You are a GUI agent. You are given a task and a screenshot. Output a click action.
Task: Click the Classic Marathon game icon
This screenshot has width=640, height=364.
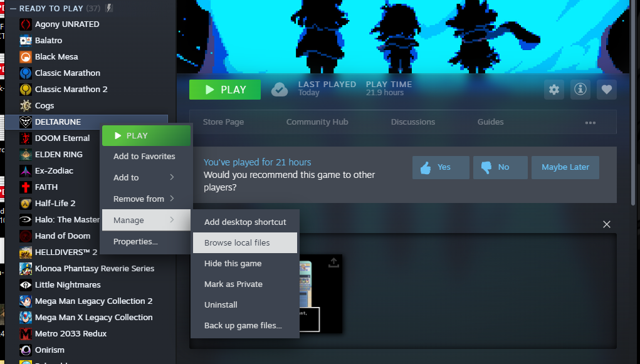coord(26,73)
